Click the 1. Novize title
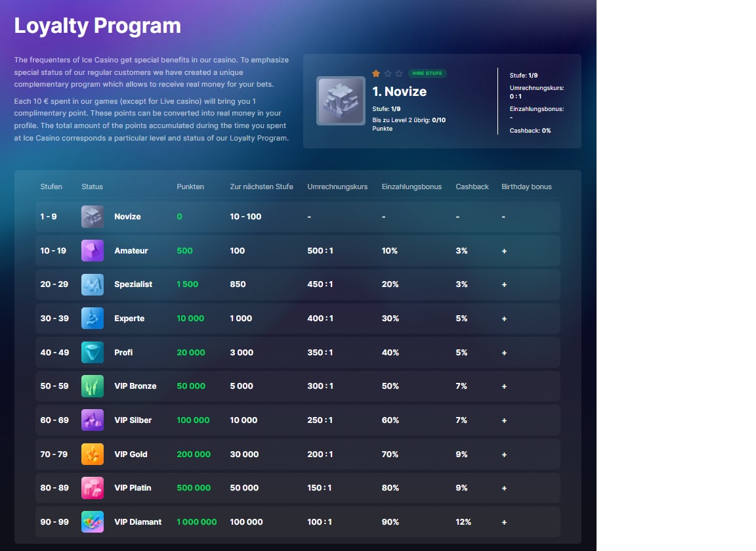Viewport: 756px width, 551px height. point(399,92)
